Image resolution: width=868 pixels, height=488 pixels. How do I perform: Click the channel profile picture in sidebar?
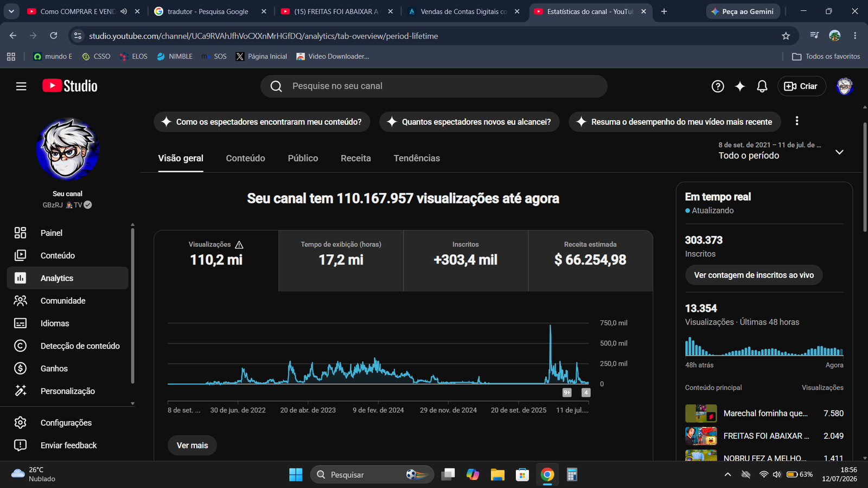click(68, 149)
